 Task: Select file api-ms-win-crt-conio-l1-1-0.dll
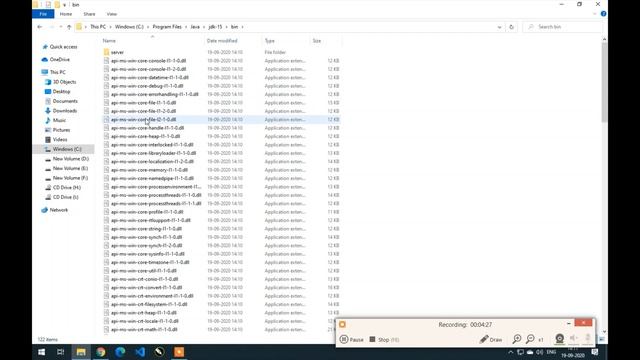pyautogui.click(x=144, y=279)
